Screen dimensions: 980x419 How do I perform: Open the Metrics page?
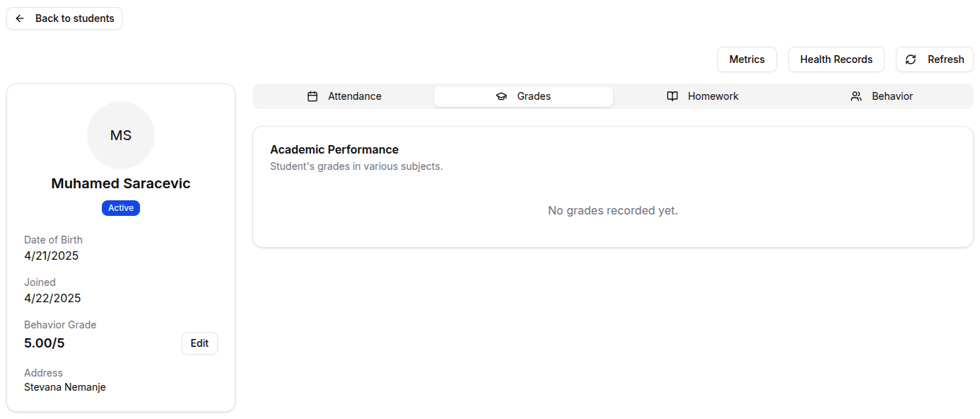[x=747, y=59]
